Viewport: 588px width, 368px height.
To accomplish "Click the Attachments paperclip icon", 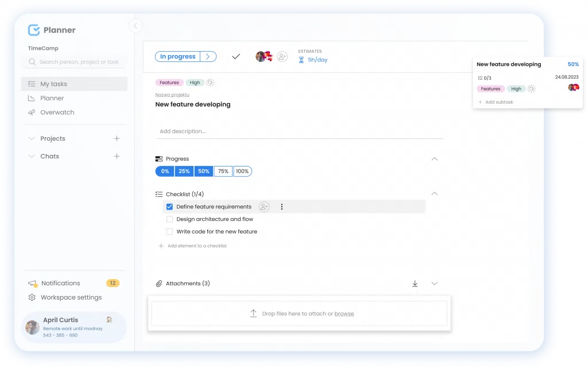I will [x=159, y=284].
